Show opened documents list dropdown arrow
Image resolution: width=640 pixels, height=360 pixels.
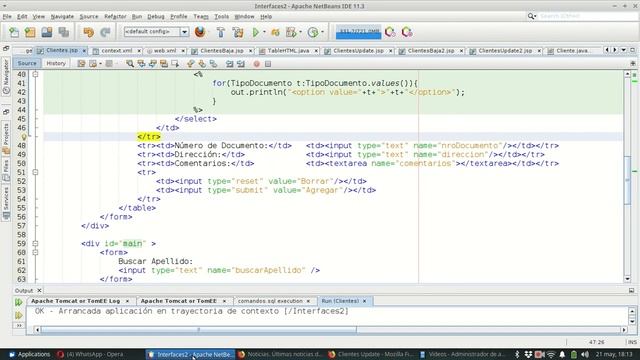coord(624,50)
